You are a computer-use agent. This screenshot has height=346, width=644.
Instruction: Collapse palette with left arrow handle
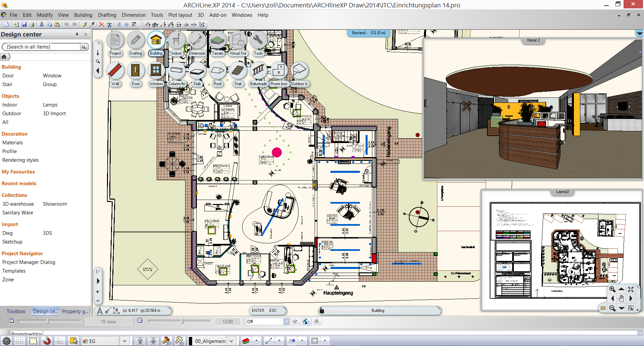coord(98,71)
